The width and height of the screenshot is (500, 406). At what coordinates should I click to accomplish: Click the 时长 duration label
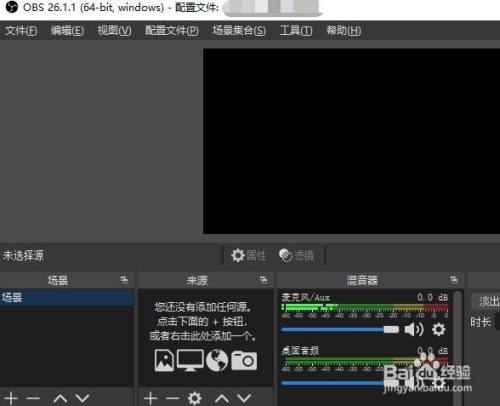481,322
